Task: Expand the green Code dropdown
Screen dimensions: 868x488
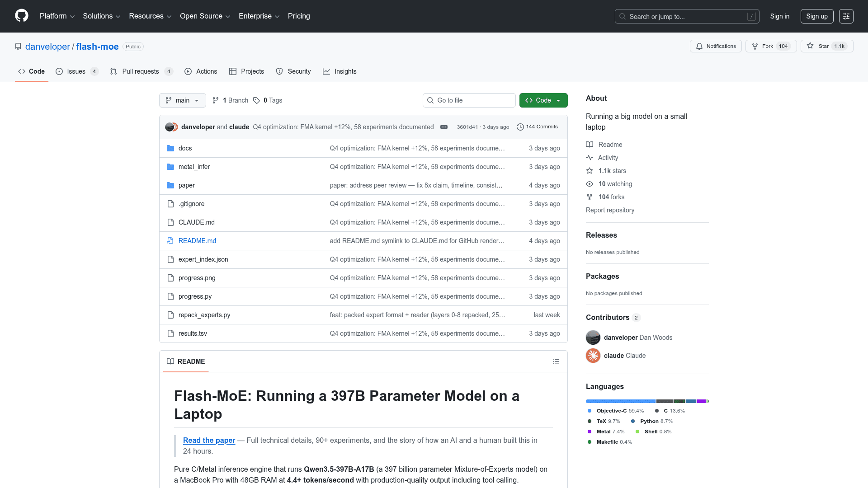Action: [543, 100]
